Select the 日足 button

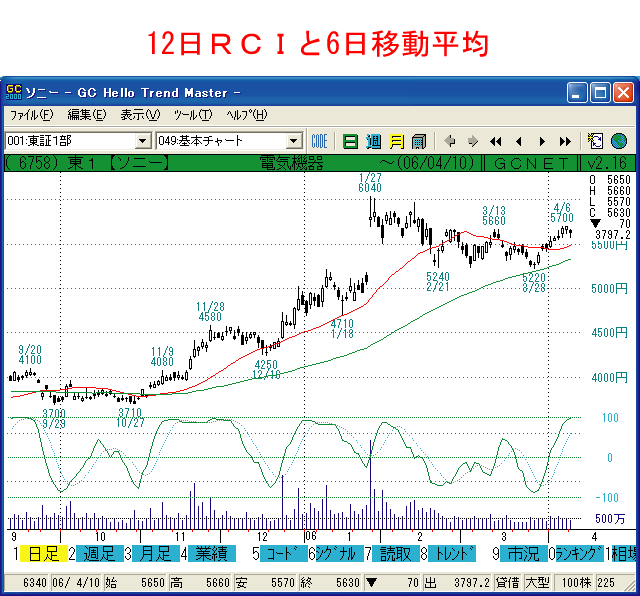coord(43,554)
